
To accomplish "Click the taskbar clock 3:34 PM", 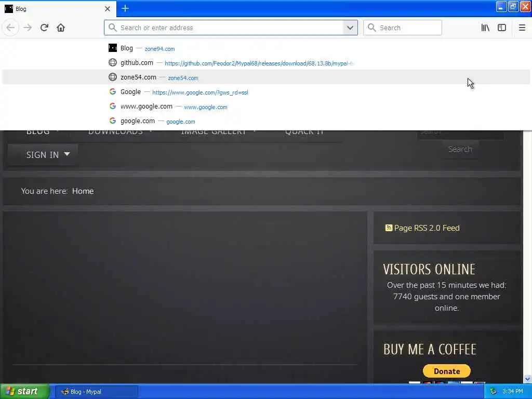I will click(513, 392).
